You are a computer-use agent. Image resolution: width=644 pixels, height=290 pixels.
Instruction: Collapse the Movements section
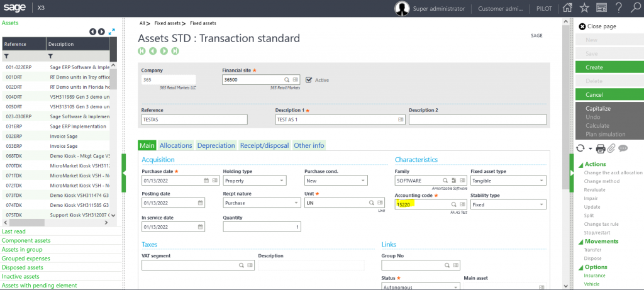(x=580, y=242)
